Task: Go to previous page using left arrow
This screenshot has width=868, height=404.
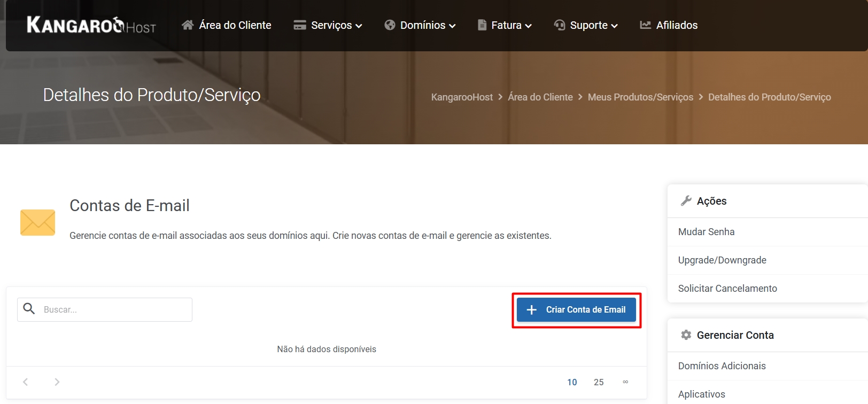Action: pyautogui.click(x=25, y=382)
